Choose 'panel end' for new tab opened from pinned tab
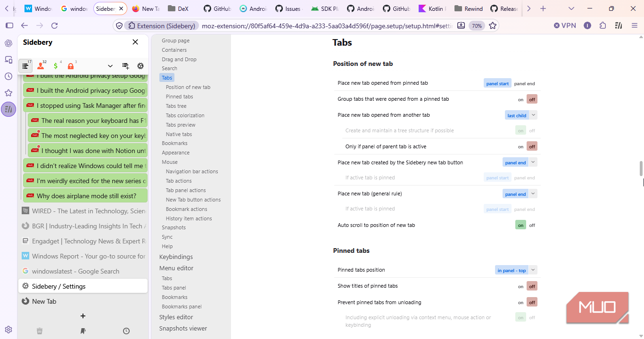Screen dimensions: 644x339 point(524,83)
